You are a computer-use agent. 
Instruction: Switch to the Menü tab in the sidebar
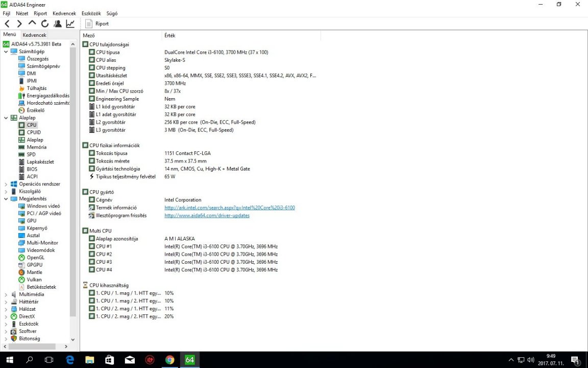[x=10, y=34]
